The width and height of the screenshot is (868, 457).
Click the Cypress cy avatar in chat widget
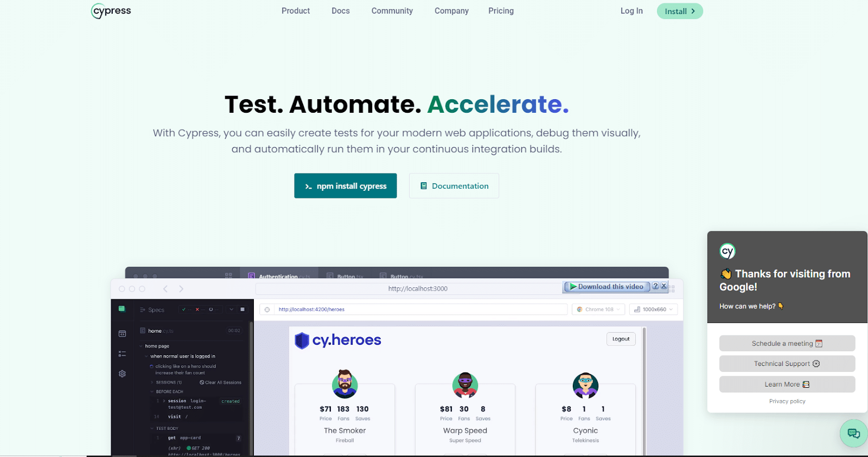point(727,251)
